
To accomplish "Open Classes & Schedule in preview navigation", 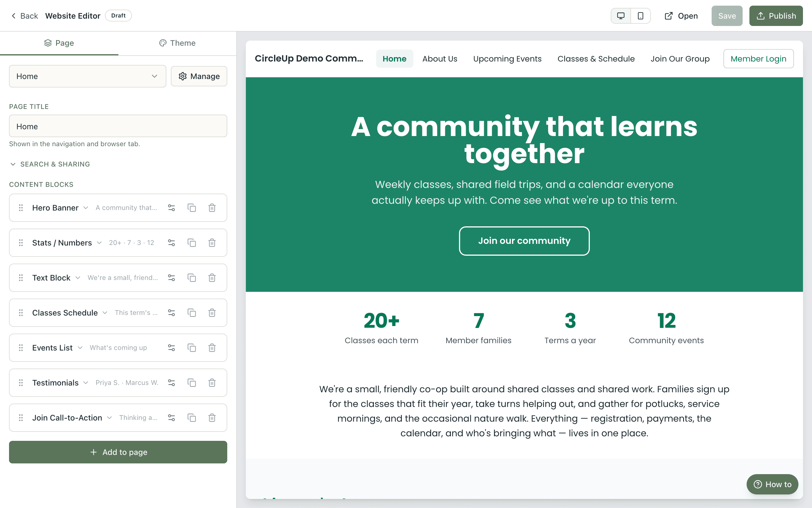I will click(x=596, y=59).
